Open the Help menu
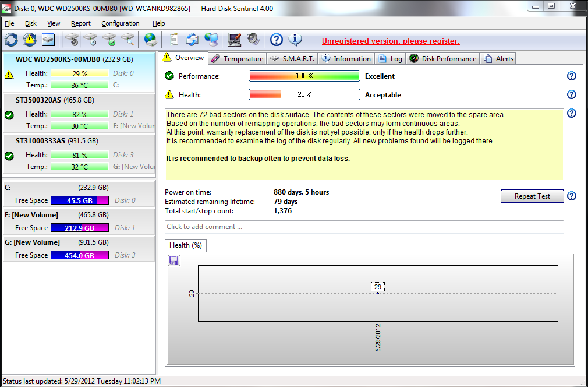The width and height of the screenshot is (588, 387). click(x=158, y=23)
